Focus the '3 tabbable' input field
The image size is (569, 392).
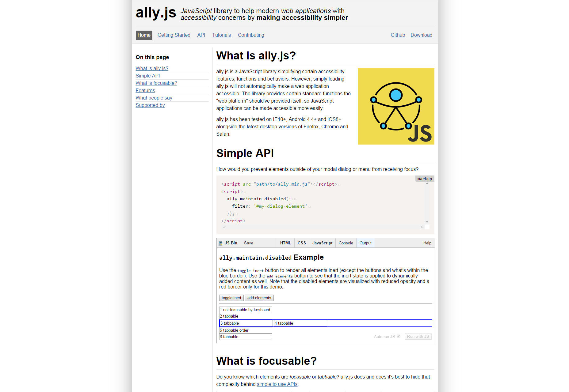(246, 323)
